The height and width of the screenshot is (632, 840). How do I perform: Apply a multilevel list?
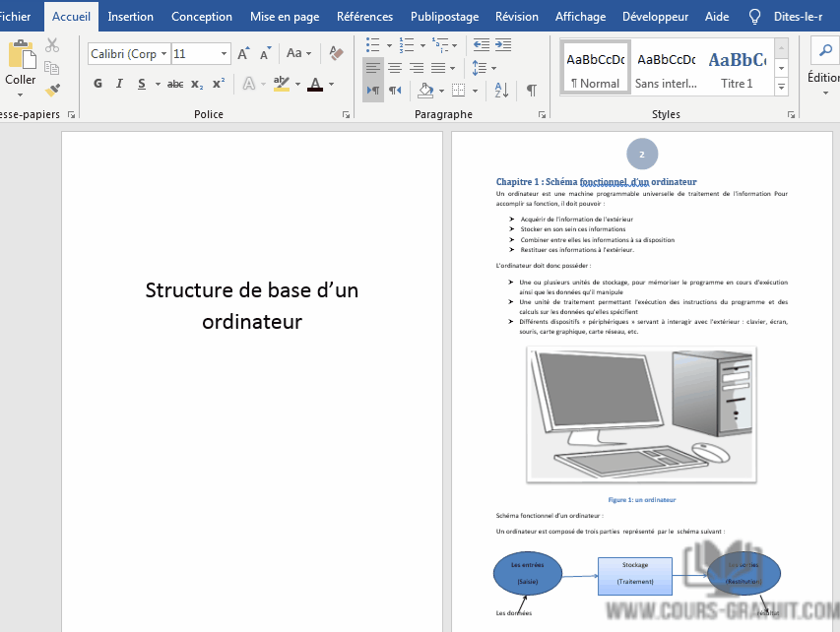pyautogui.click(x=440, y=45)
